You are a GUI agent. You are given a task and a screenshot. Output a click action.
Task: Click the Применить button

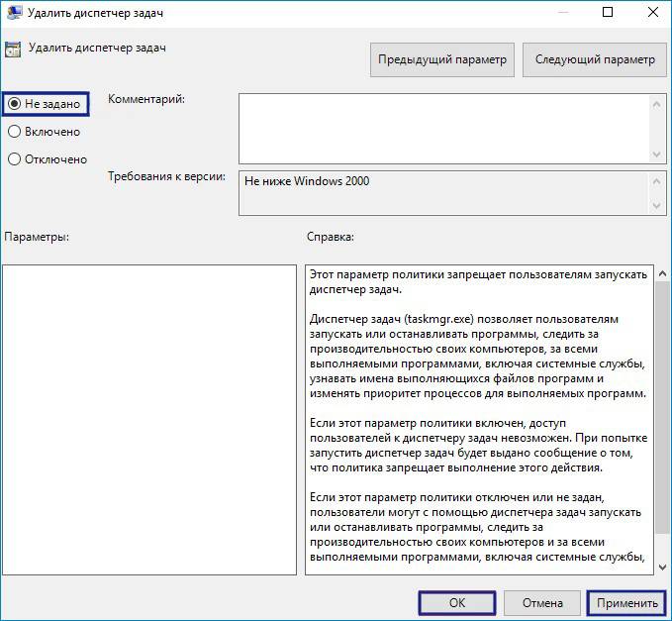(626, 603)
